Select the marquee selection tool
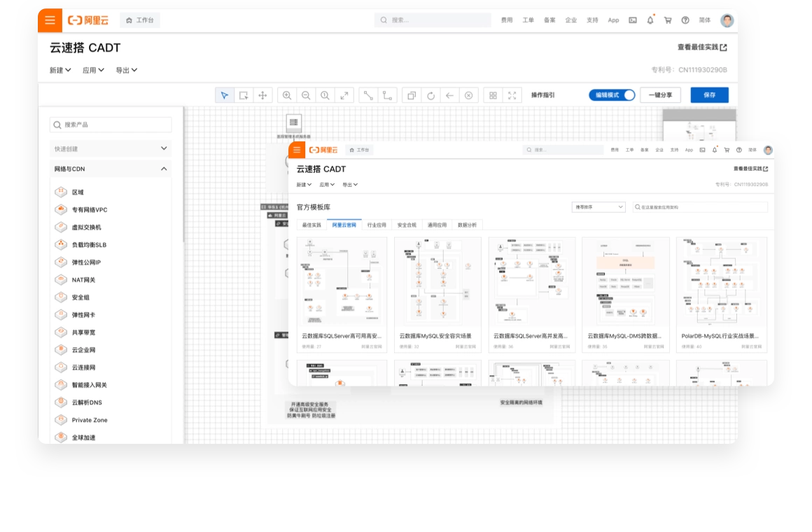The image size is (812, 532). (x=244, y=95)
